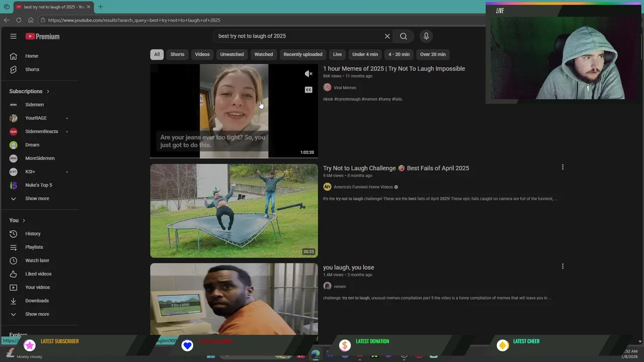Clear the search query with X
Viewport: 644px width, 362px height.
[x=387, y=36]
